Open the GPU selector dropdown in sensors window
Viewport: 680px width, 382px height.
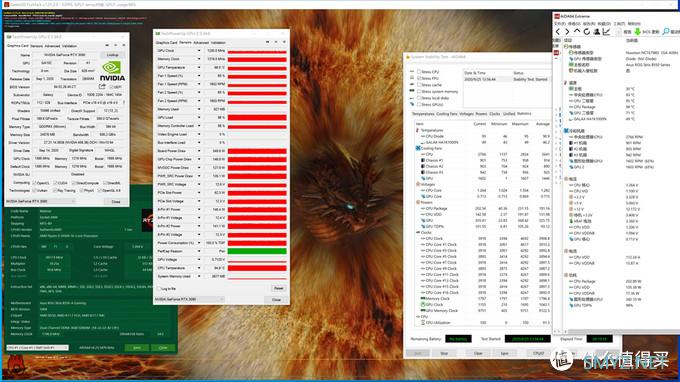(190, 300)
